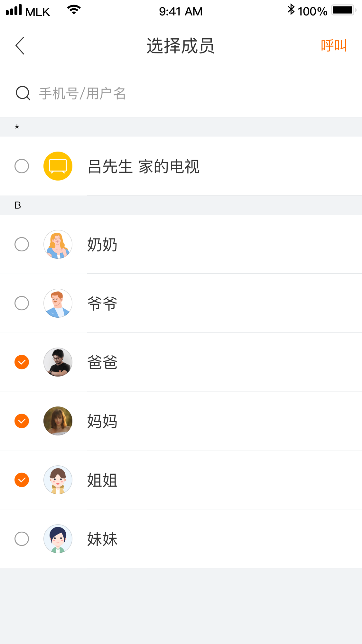Tap 奶奶's avatar picture

click(x=58, y=244)
